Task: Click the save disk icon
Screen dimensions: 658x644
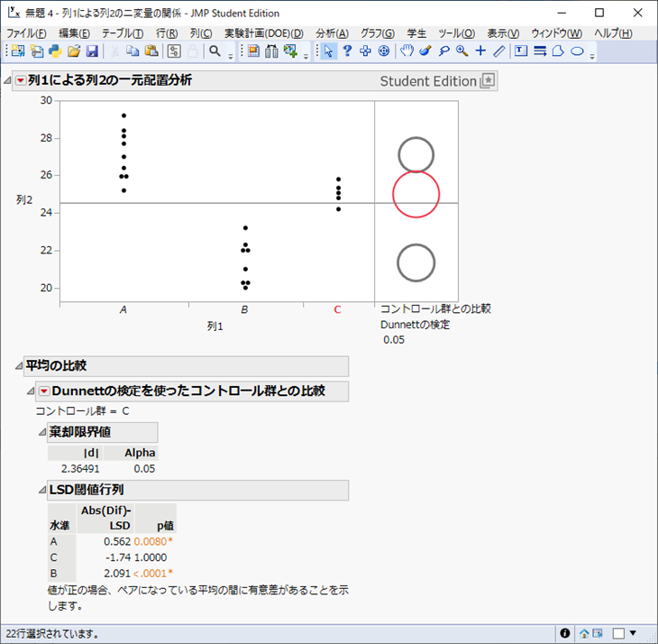Action: tap(92, 51)
